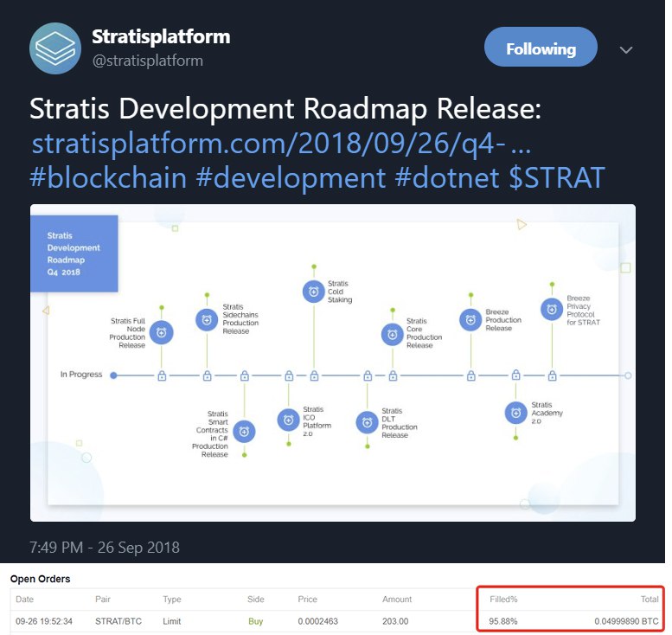
Task: Click the Type column header
Action: (x=172, y=599)
